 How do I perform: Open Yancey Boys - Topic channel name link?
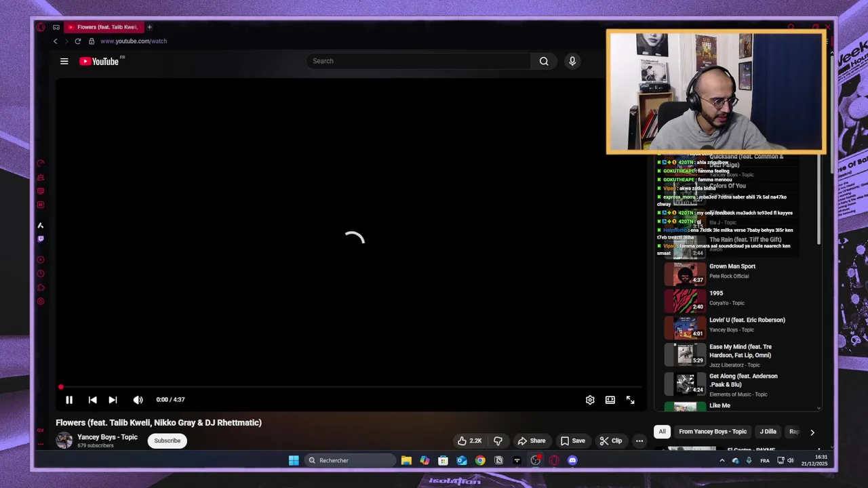pos(107,437)
